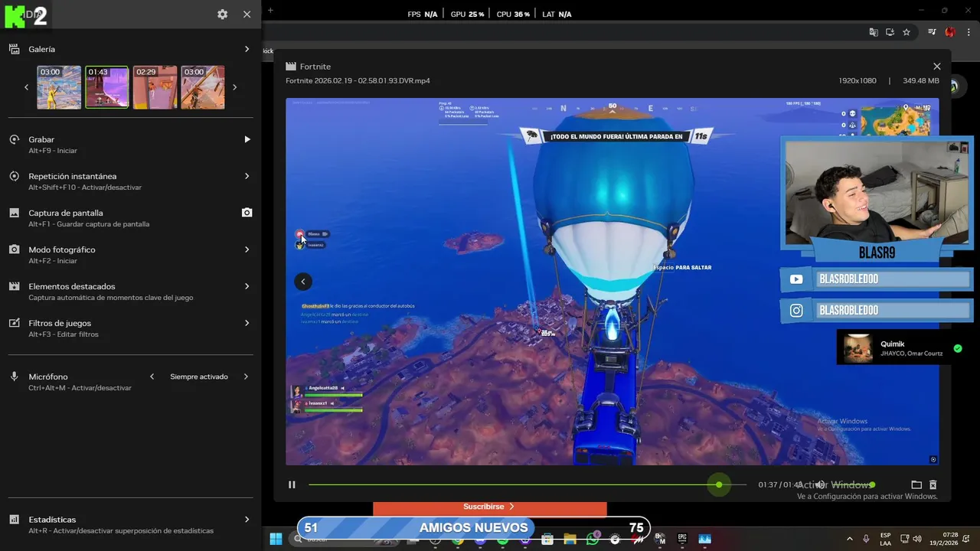Open the NVIDIA overlay settings gear
Viewport: 980px width, 551px height.
click(x=222, y=15)
